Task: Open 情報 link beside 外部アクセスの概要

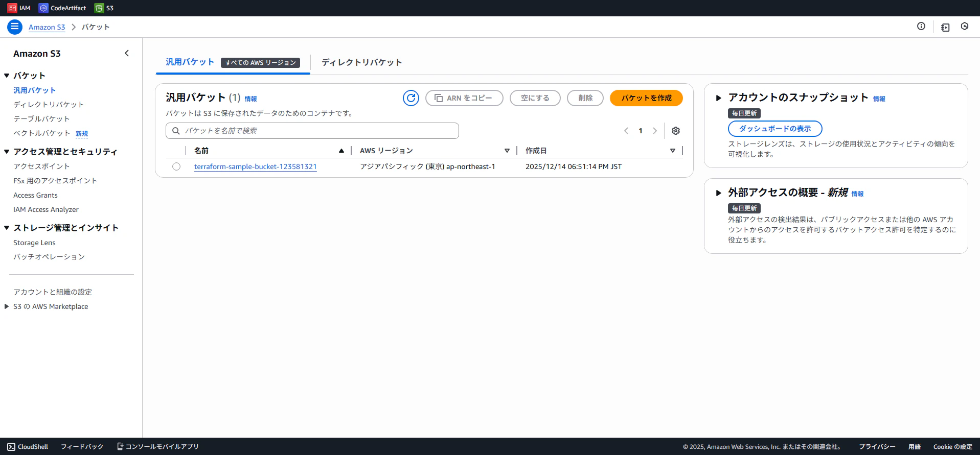Action: coord(857,194)
